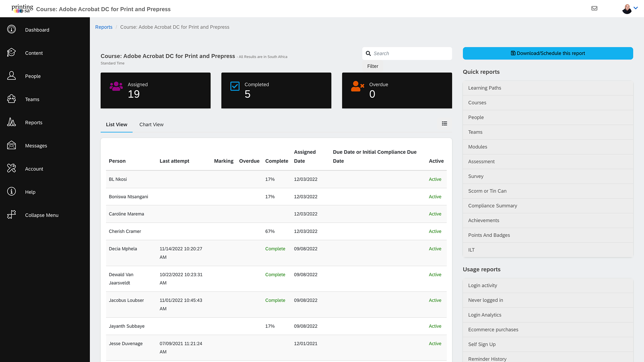Select the Cherish Cramer row name
The height and width of the screenshot is (362, 644).
(x=125, y=231)
